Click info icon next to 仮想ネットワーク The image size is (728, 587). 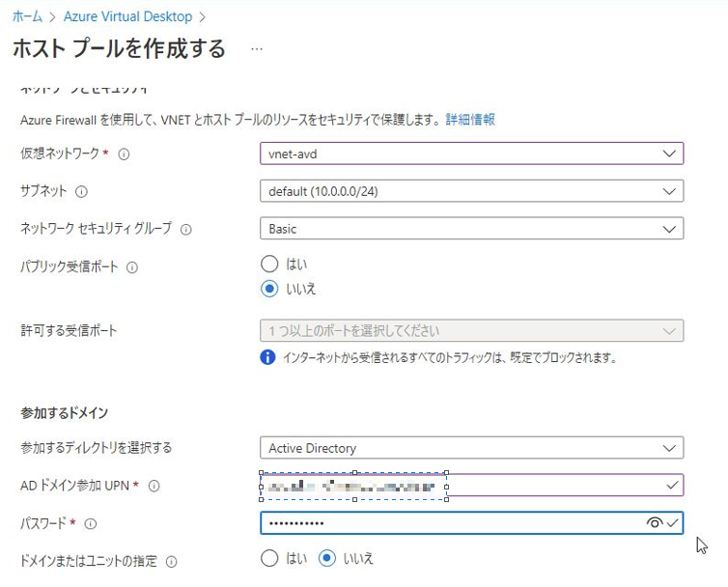point(124,154)
